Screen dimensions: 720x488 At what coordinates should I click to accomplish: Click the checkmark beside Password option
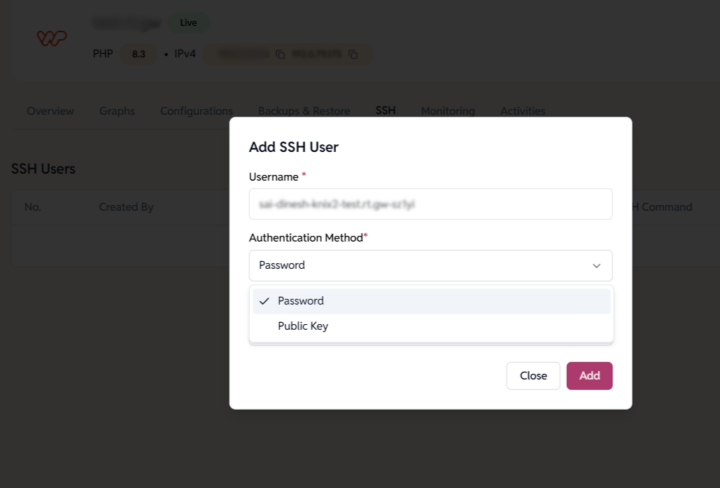tap(264, 301)
